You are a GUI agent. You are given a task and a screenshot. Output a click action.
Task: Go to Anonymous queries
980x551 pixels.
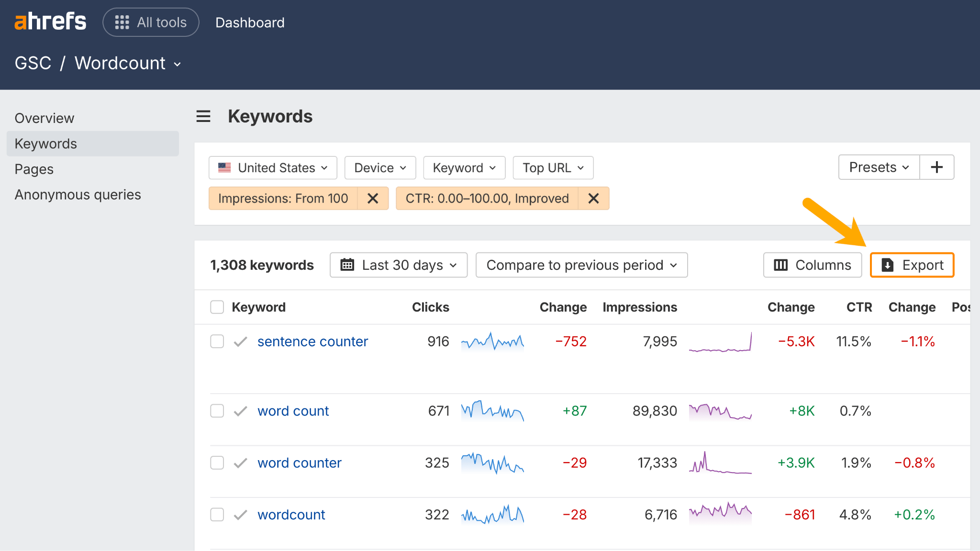78,194
